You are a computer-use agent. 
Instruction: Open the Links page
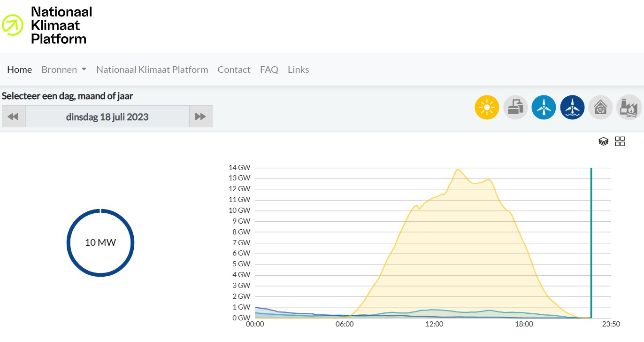point(299,70)
